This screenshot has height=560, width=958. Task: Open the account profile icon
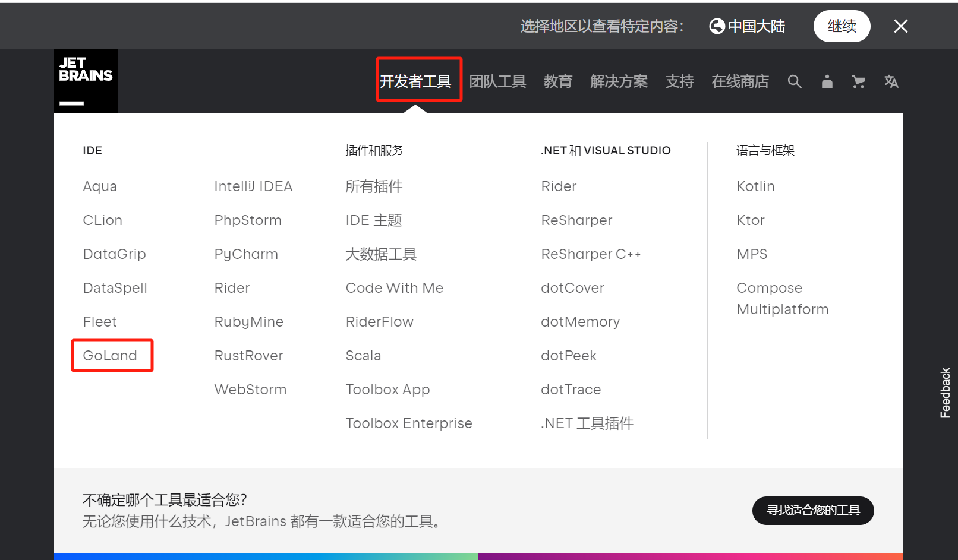pos(827,81)
